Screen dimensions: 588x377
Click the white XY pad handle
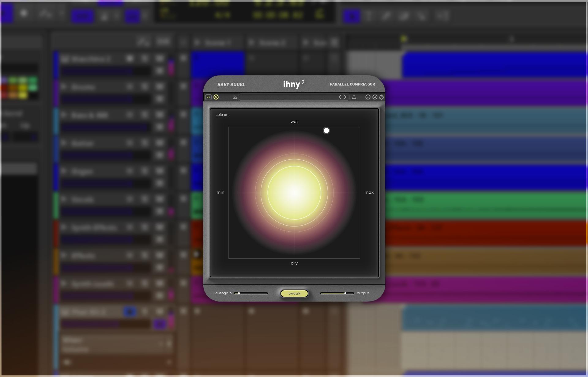pos(326,131)
